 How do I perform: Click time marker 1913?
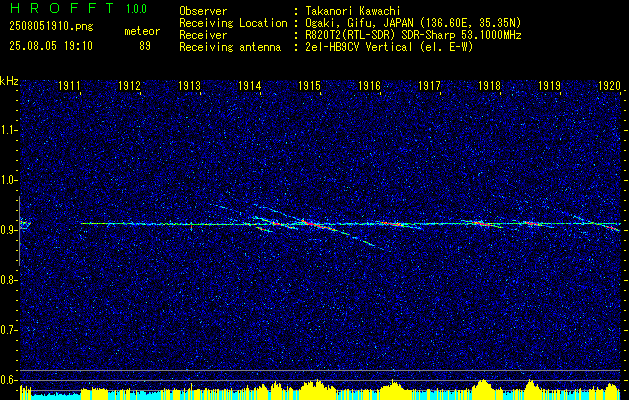tap(189, 85)
